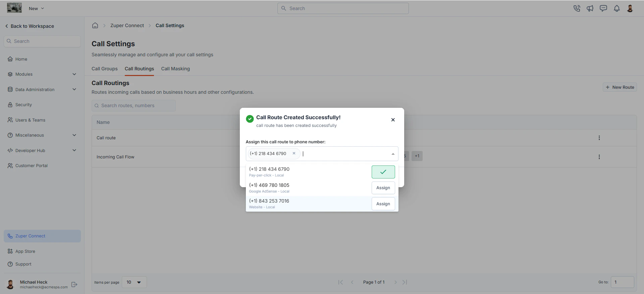The height and width of the screenshot is (294, 644).
Task: Click the Incoming Call Flow row name
Action: [115, 157]
